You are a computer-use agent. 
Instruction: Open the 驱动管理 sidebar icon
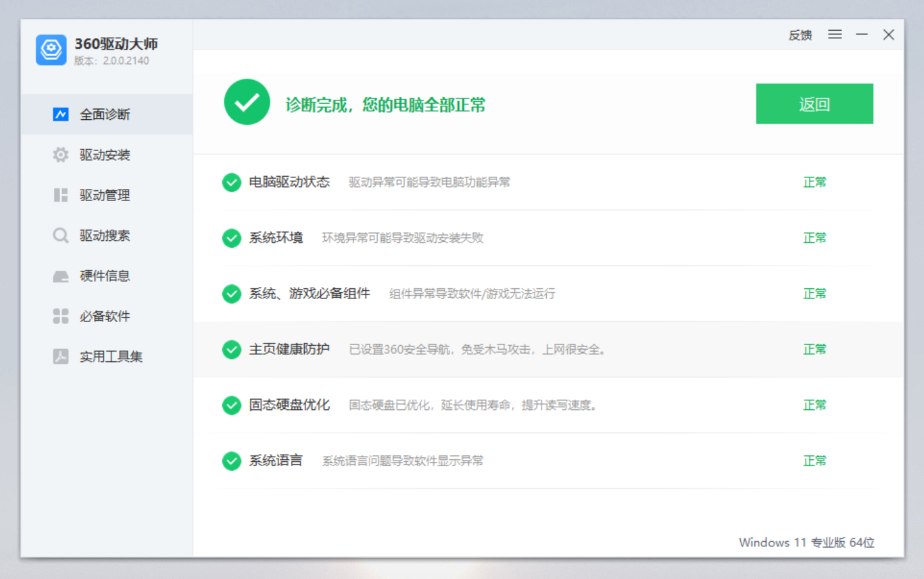coord(61,195)
